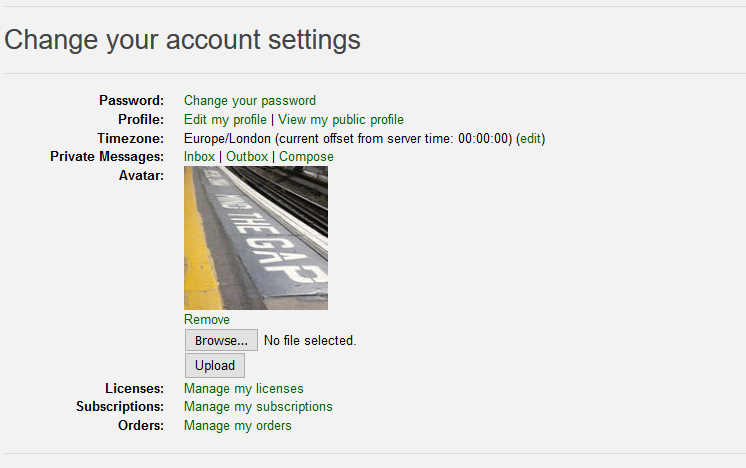This screenshot has height=468, width=746.
Task: View my public profile page
Action: pyautogui.click(x=341, y=119)
